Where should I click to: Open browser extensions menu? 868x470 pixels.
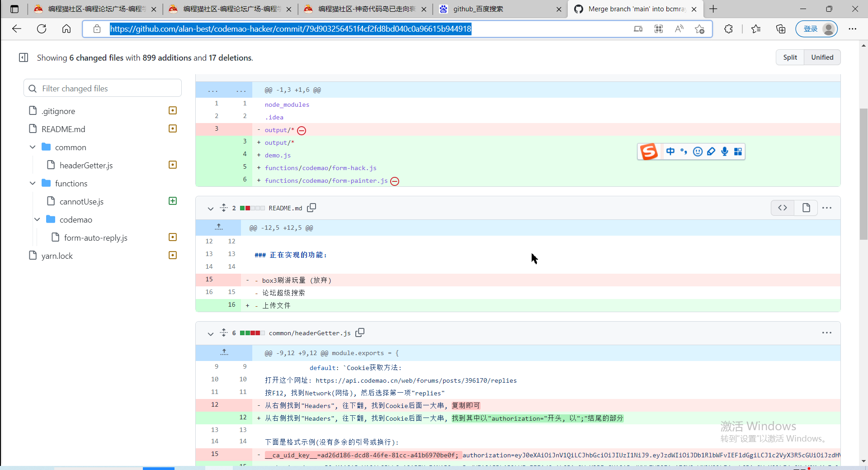tap(728, 29)
